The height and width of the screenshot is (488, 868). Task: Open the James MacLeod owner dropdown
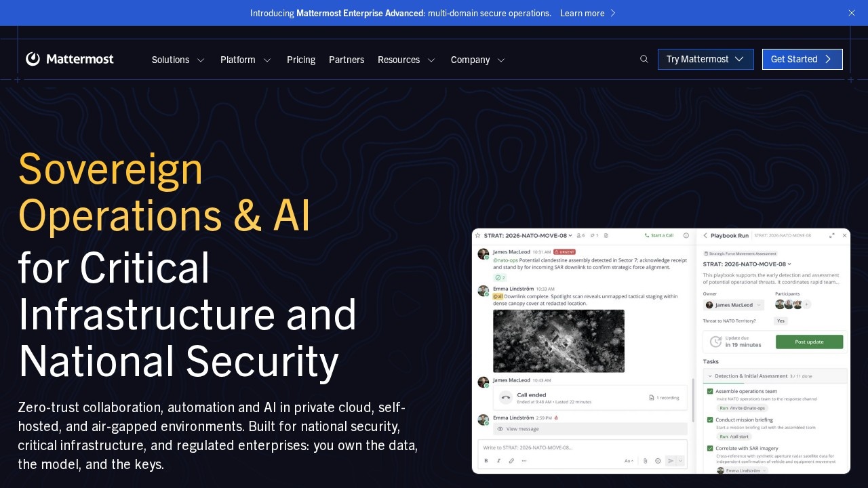(x=734, y=305)
